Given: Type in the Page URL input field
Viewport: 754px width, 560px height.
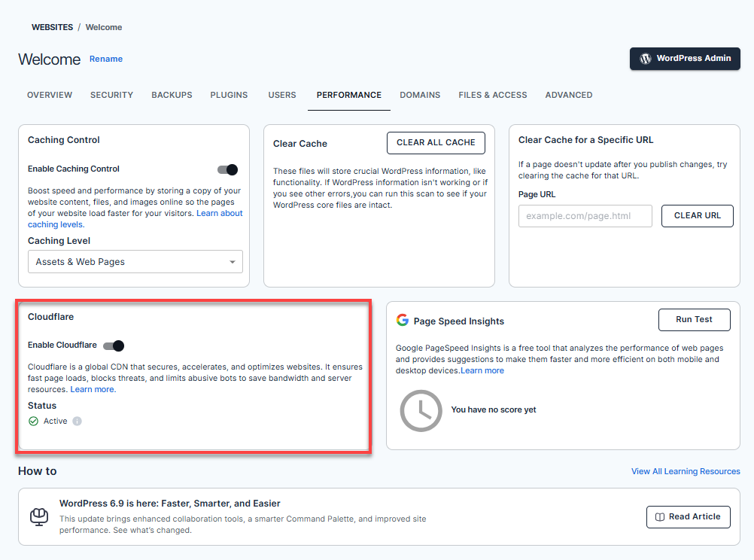Looking at the screenshot, I should click(x=585, y=216).
